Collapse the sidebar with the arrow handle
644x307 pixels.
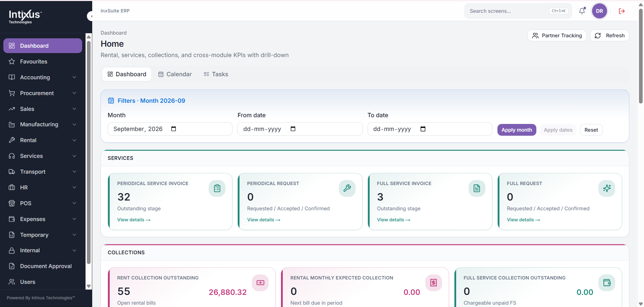90,16
